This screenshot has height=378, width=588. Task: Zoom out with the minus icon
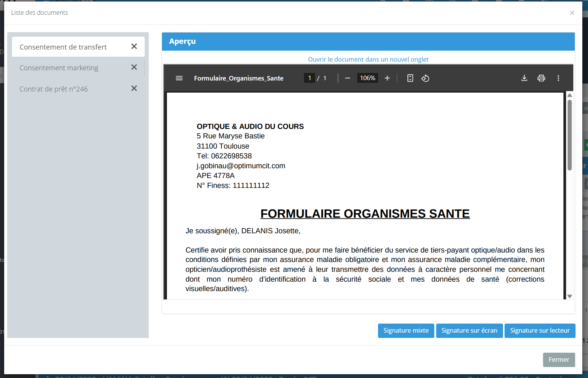coord(347,78)
